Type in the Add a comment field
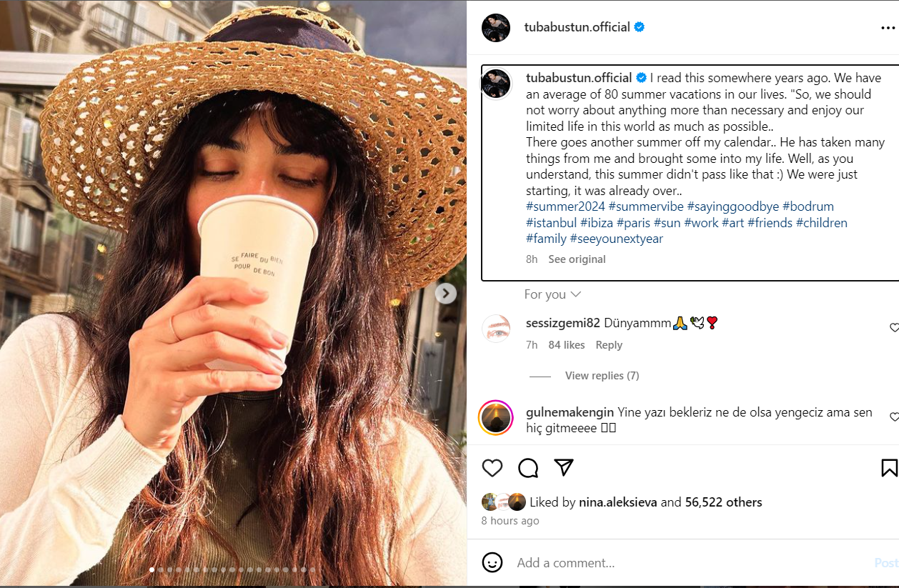 (x=686, y=563)
